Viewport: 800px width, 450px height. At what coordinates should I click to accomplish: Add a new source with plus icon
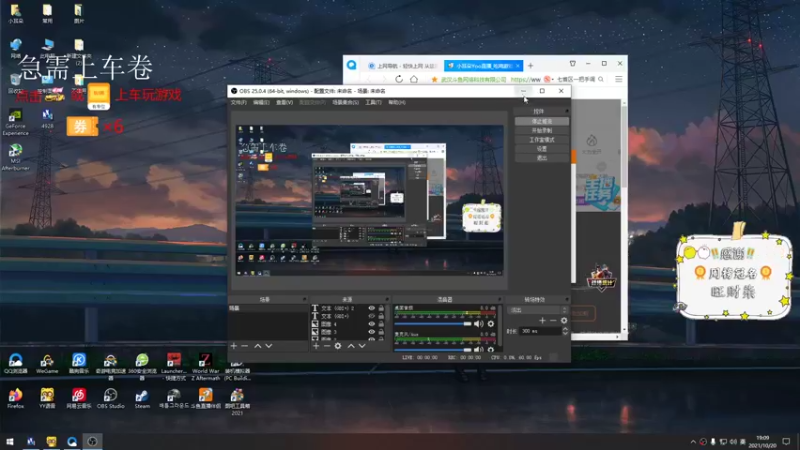pyautogui.click(x=316, y=346)
